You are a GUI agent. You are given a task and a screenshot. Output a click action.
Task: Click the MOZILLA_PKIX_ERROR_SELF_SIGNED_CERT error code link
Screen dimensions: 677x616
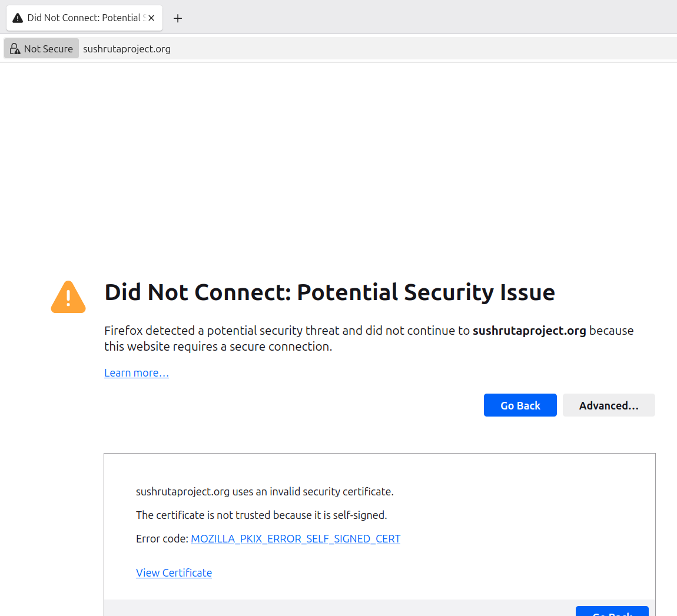(x=296, y=539)
